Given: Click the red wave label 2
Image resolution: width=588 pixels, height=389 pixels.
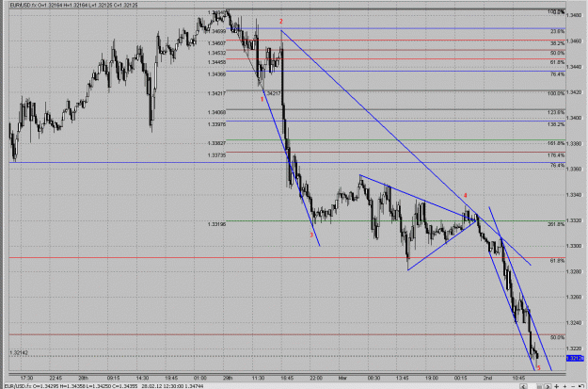Looking at the screenshot, I should [281, 22].
